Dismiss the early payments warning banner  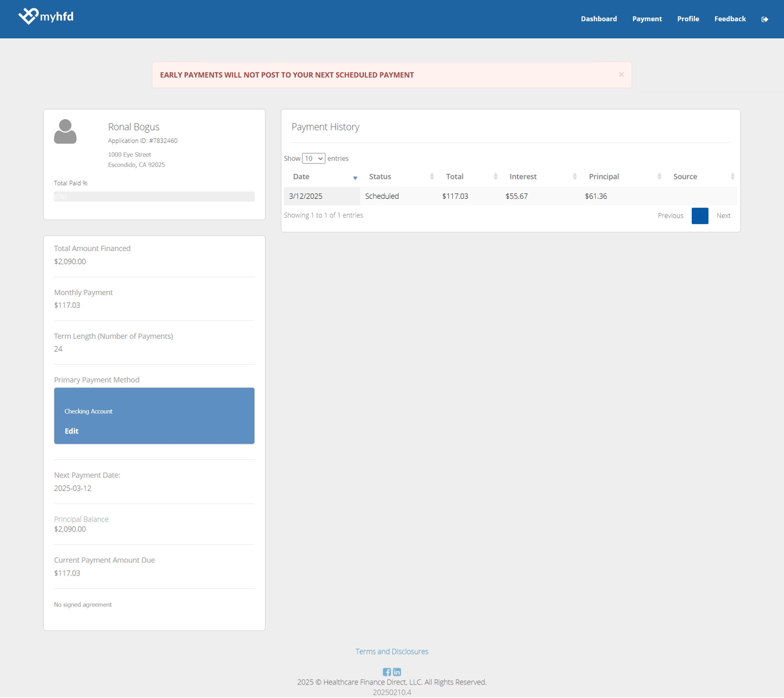tap(621, 74)
